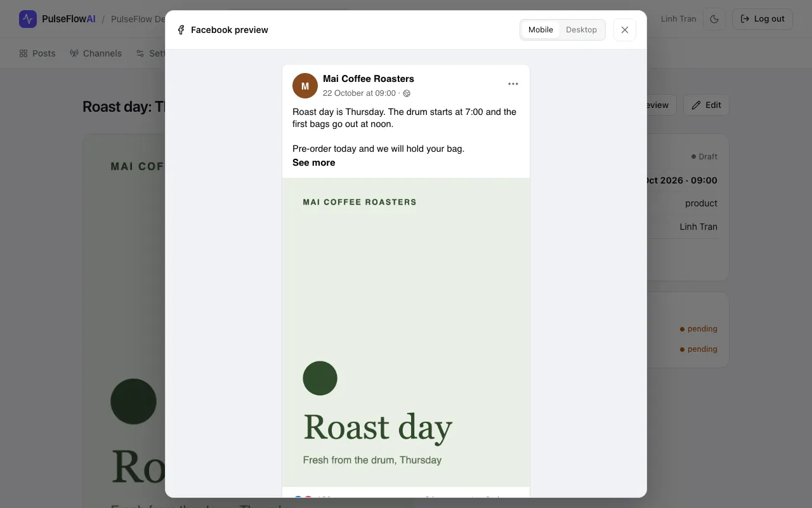Screen dimensions: 812x508
Task: Open the Mai Coffee Roasters page name
Action: point(369,79)
